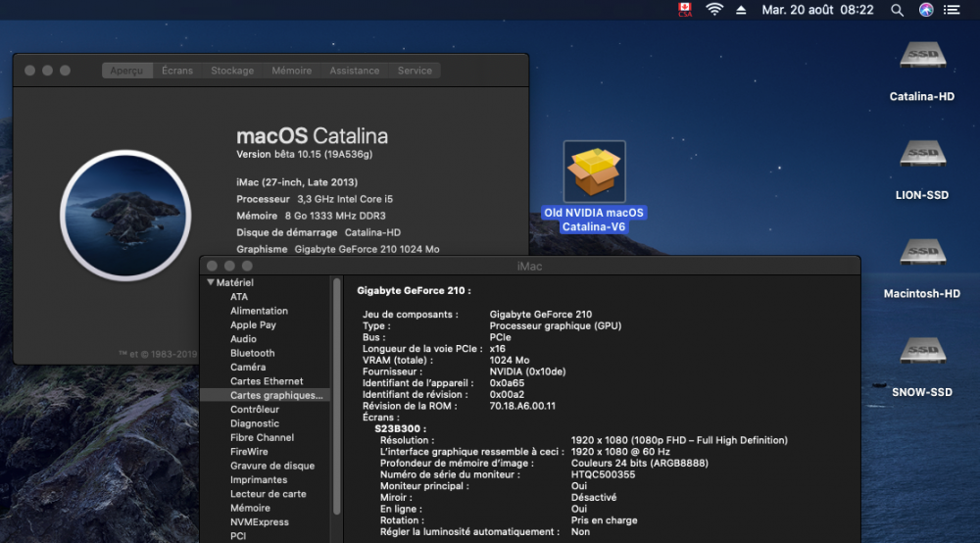Click monitor serial number HTQC500355
980x543 pixels.
point(603,474)
